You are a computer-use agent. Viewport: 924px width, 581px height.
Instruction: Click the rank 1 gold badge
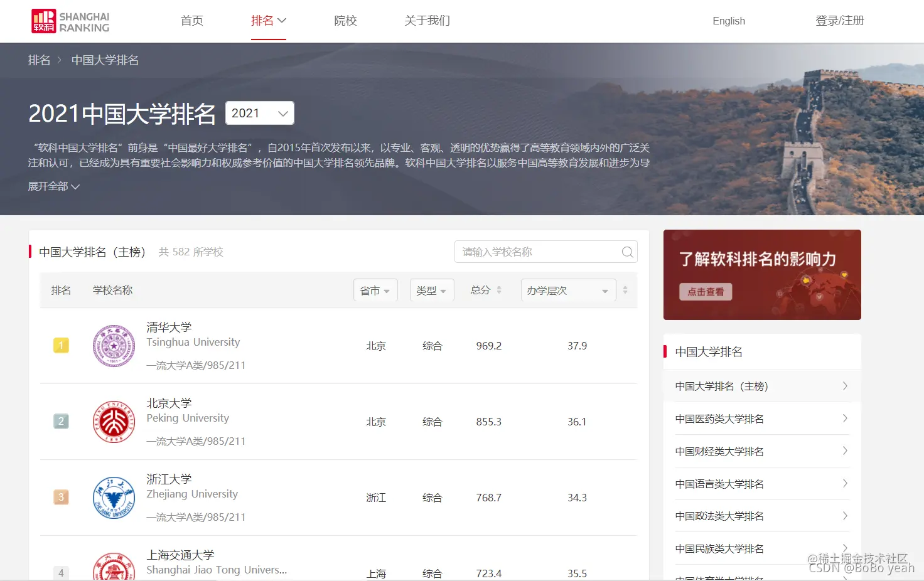[x=61, y=346]
